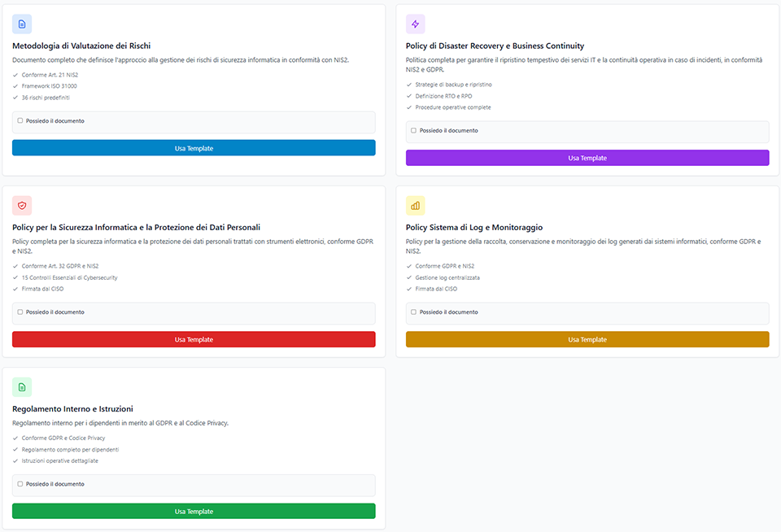Tick 'Possiedo il documento' in the Disaster Recovery card
Image resolution: width=781 pixels, height=532 pixels.
[413, 130]
